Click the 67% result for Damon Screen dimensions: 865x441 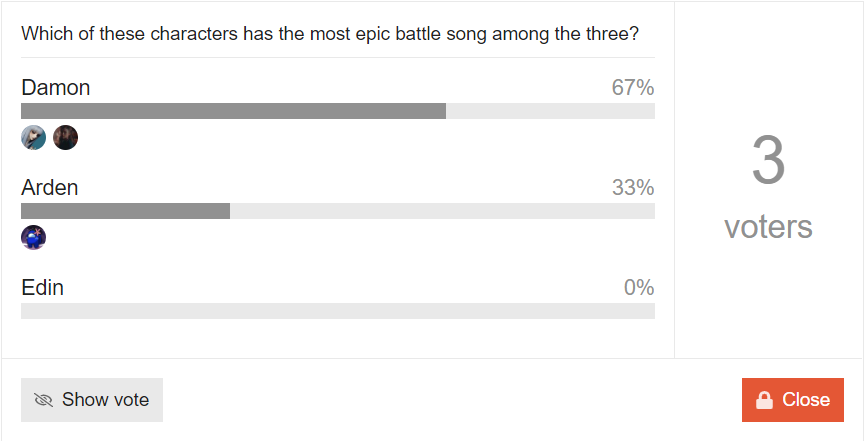[632, 88]
